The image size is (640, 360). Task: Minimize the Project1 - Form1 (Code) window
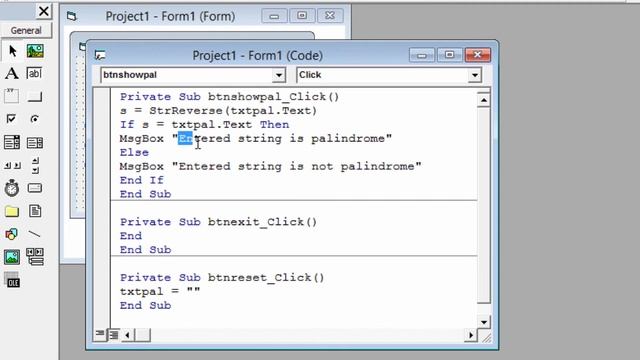coord(422,55)
